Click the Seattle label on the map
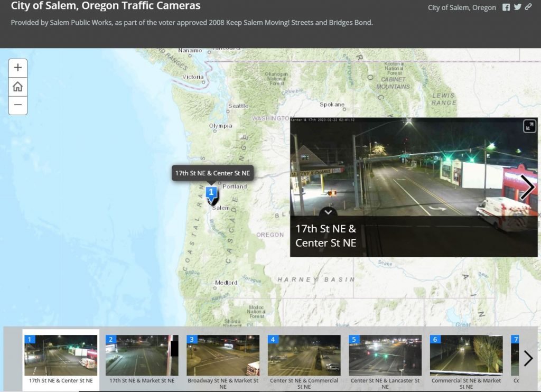The height and width of the screenshot is (392, 541). point(238,106)
